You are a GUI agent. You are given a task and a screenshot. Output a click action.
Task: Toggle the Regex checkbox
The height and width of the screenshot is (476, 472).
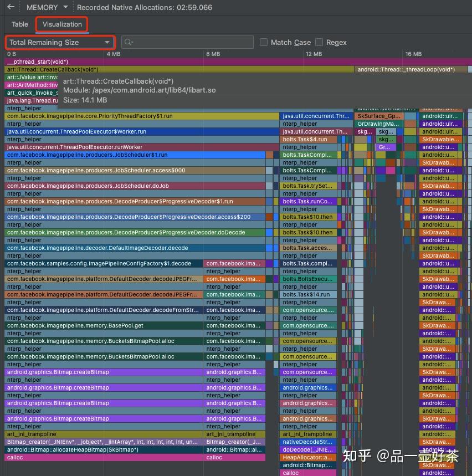click(319, 42)
